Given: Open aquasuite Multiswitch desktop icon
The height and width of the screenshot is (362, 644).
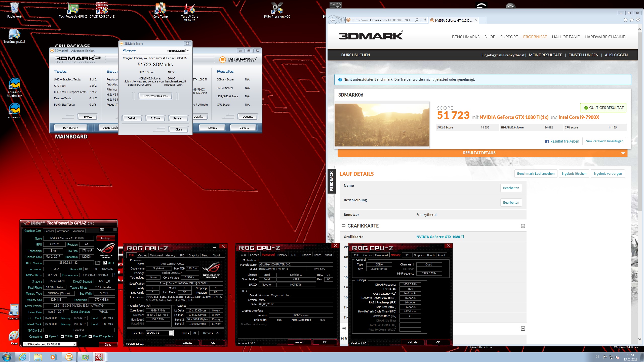Looking at the screenshot, I should (x=14, y=87).
